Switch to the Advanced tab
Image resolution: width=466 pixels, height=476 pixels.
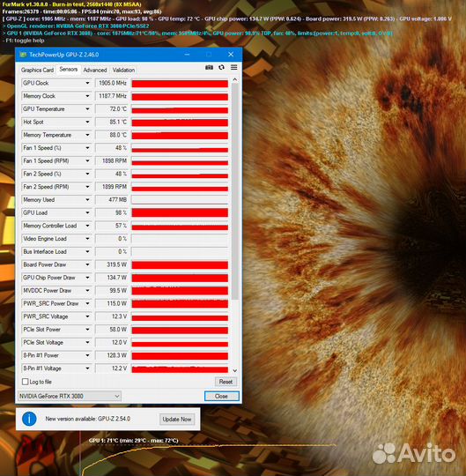pos(95,71)
